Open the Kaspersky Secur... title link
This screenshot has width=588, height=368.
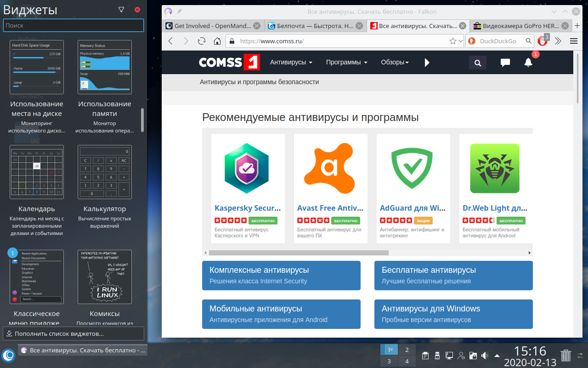[x=248, y=208]
